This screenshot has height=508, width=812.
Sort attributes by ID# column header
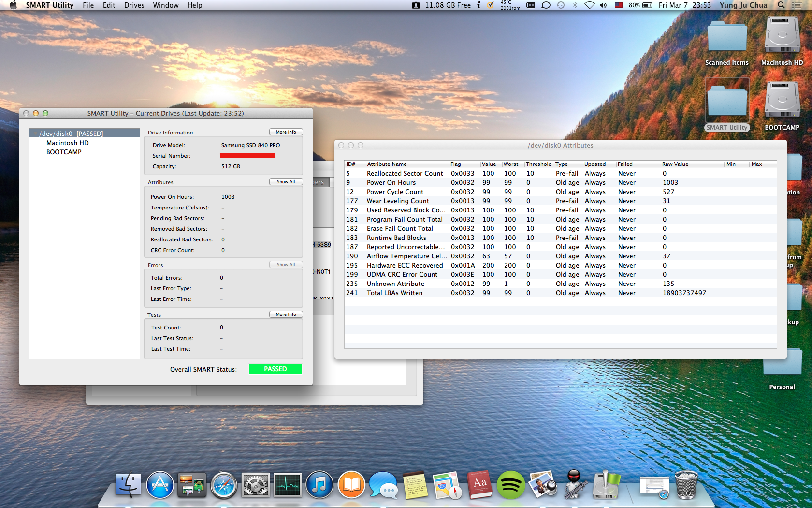tap(355, 164)
